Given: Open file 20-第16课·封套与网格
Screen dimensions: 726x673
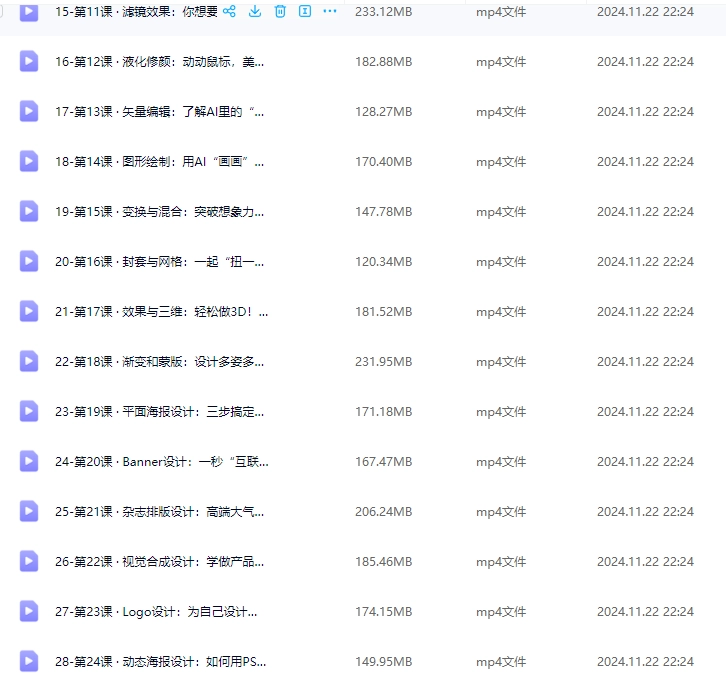Looking at the screenshot, I should (159, 262).
